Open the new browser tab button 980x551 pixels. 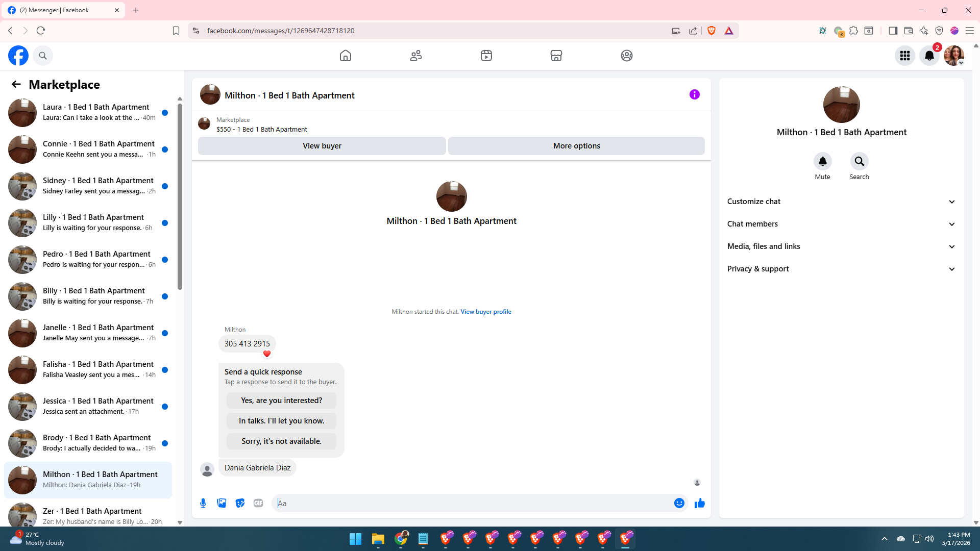tap(136, 10)
